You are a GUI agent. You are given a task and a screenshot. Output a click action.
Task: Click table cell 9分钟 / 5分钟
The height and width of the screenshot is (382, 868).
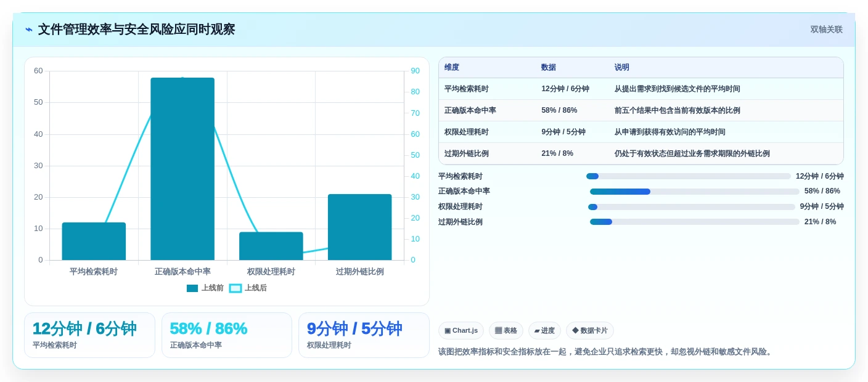(x=563, y=132)
